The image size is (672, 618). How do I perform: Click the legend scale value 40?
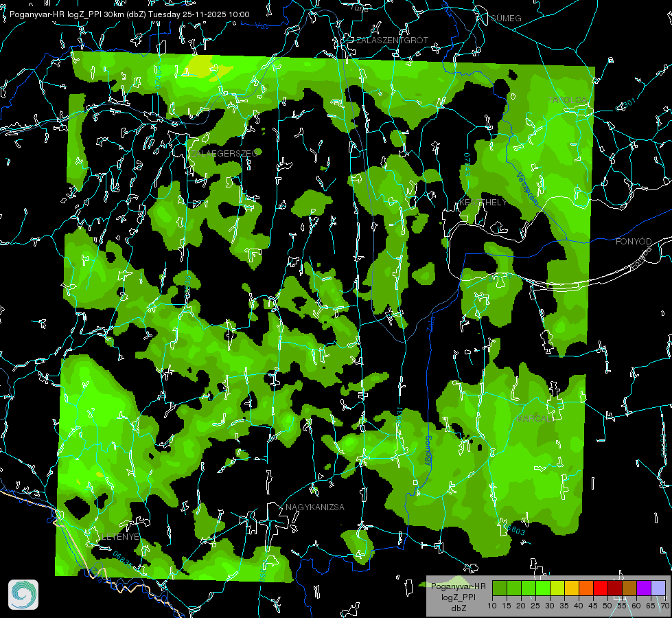tap(579, 606)
